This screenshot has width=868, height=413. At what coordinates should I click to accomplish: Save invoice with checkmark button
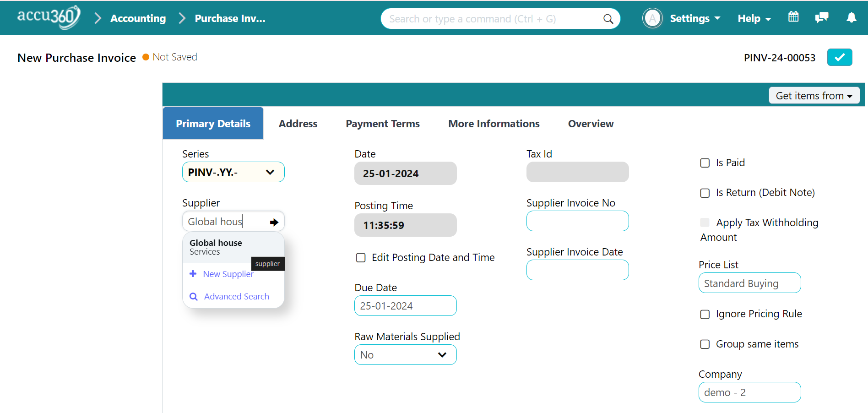[x=840, y=57]
